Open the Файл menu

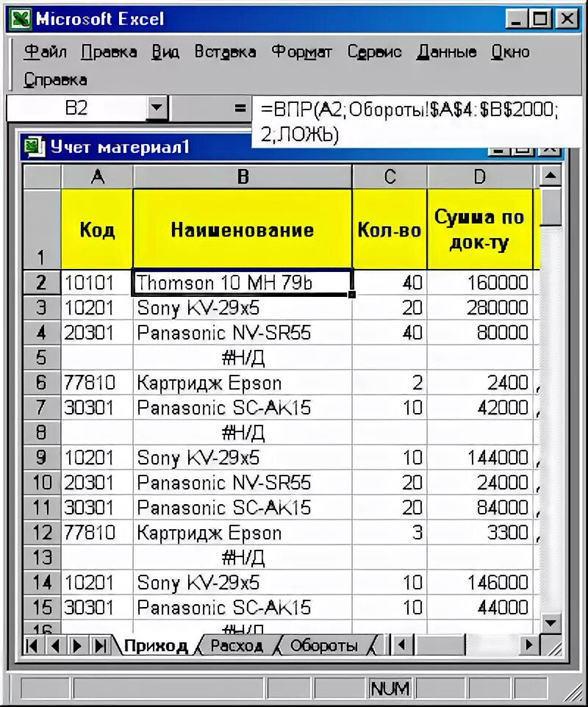pos(45,51)
